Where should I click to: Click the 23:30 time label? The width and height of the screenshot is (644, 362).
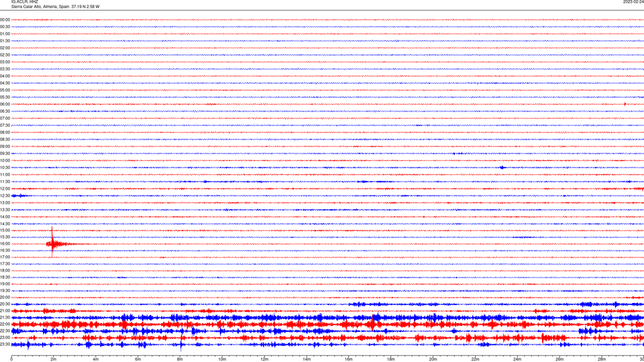(5, 345)
